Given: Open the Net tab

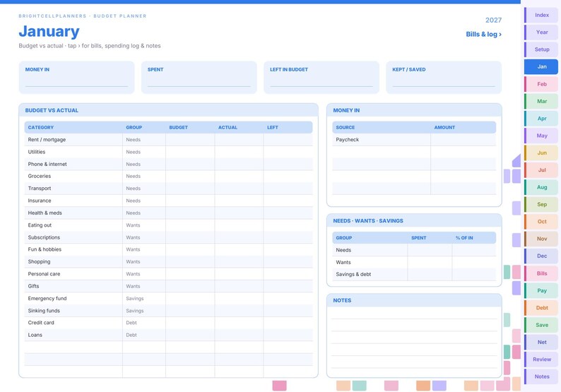Looking at the screenshot, I should (x=541, y=342).
